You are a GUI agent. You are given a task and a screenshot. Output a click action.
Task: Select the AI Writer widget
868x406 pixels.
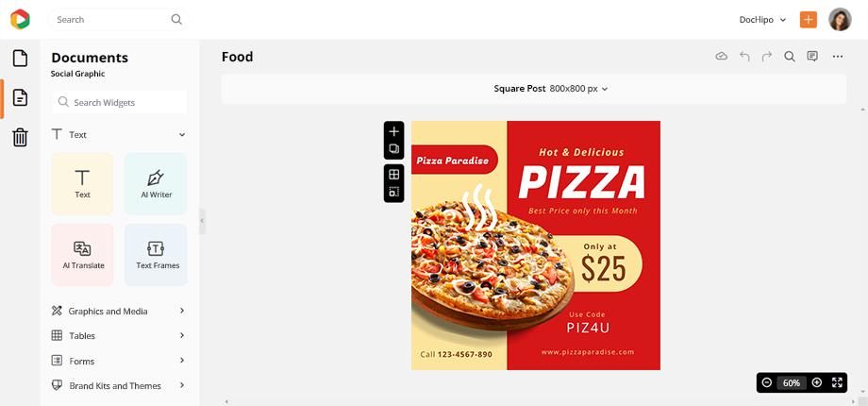coord(156,184)
